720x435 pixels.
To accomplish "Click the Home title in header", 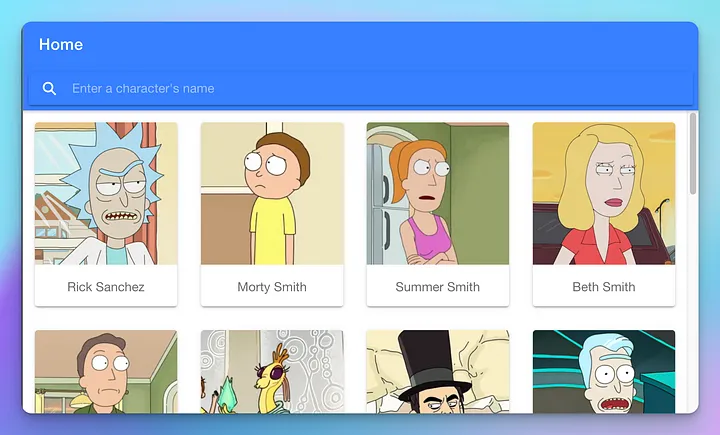I will 61,45.
